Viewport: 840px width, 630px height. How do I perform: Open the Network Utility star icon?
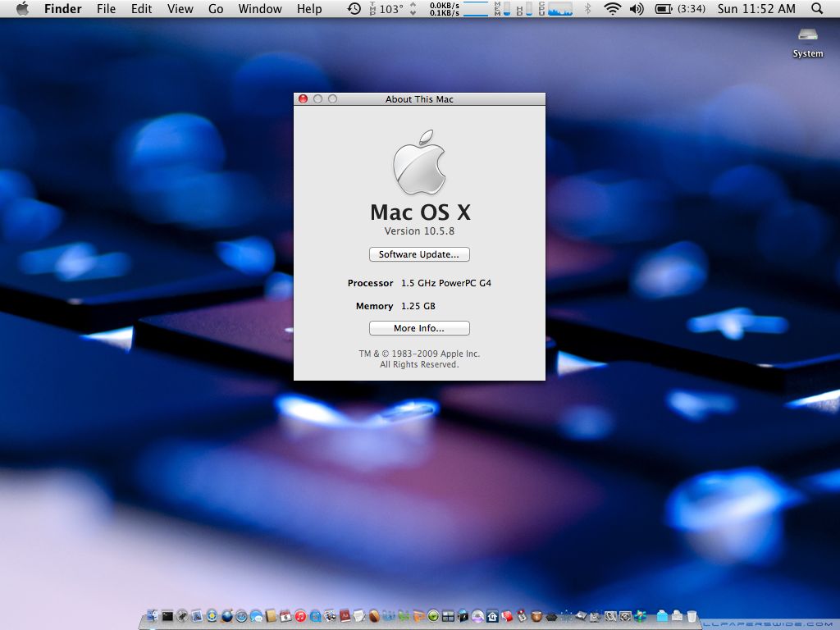(566, 616)
